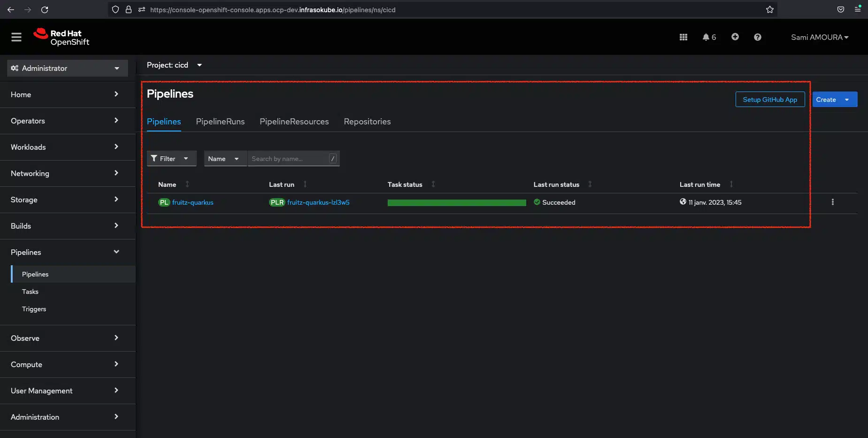Collapse the Pipelines navigation section

coord(68,252)
